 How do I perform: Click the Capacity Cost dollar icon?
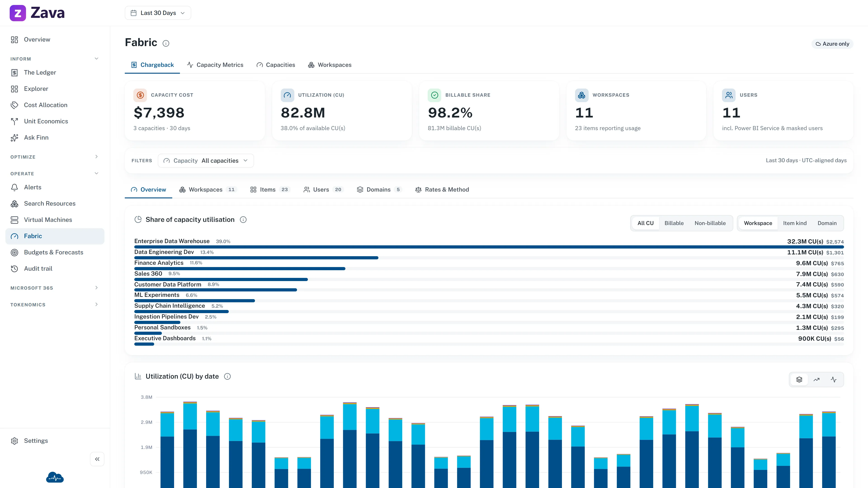[140, 95]
